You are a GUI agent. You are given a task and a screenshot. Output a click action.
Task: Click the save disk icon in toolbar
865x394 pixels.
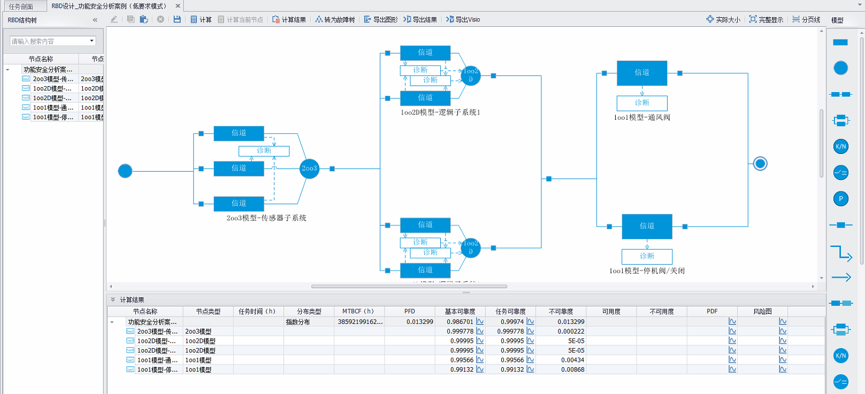(x=177, y=19)
